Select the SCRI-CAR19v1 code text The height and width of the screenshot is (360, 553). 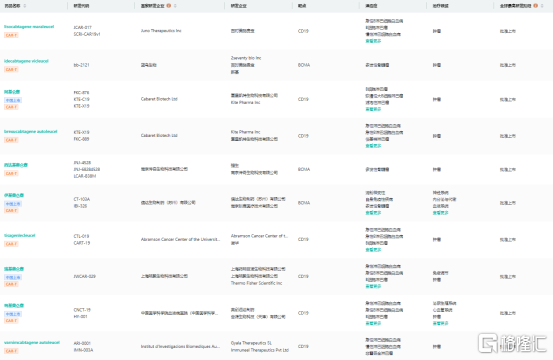point(87,34)
